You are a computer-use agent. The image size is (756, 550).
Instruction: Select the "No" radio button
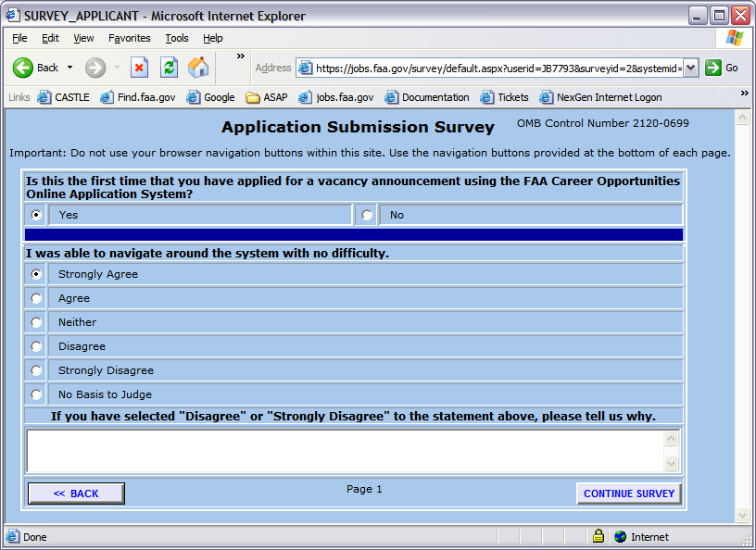[367, 215]
